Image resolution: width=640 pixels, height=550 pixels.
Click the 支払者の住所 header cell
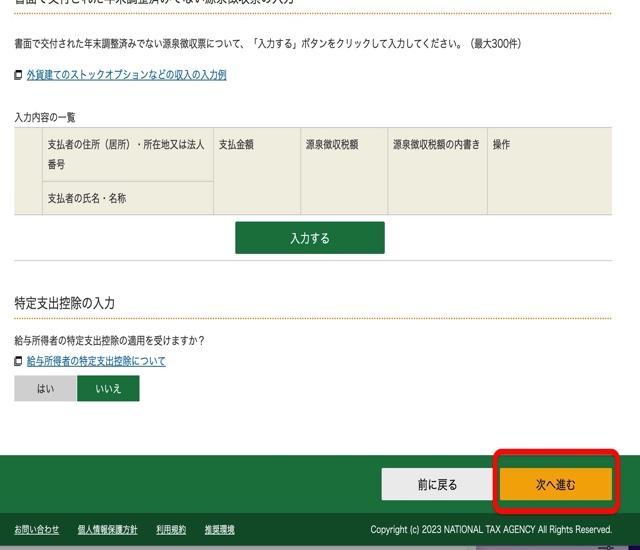pyautogui.click(x=126, y=153)
